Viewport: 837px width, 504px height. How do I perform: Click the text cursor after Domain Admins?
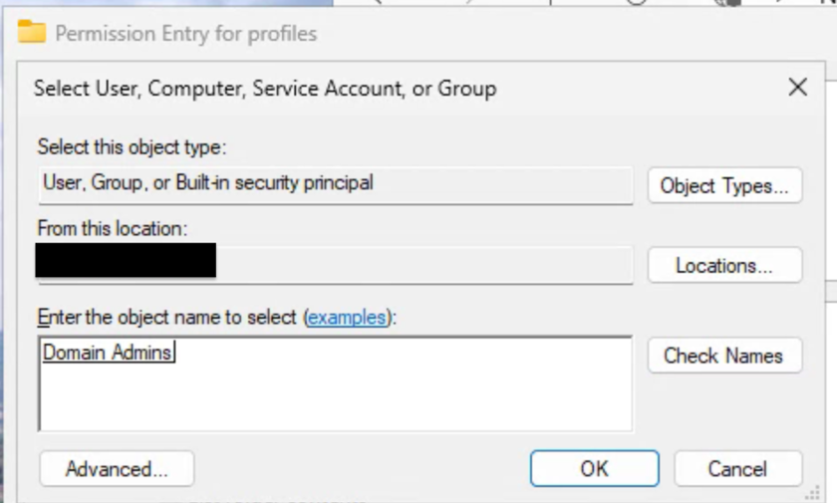(x=175, y=352)
